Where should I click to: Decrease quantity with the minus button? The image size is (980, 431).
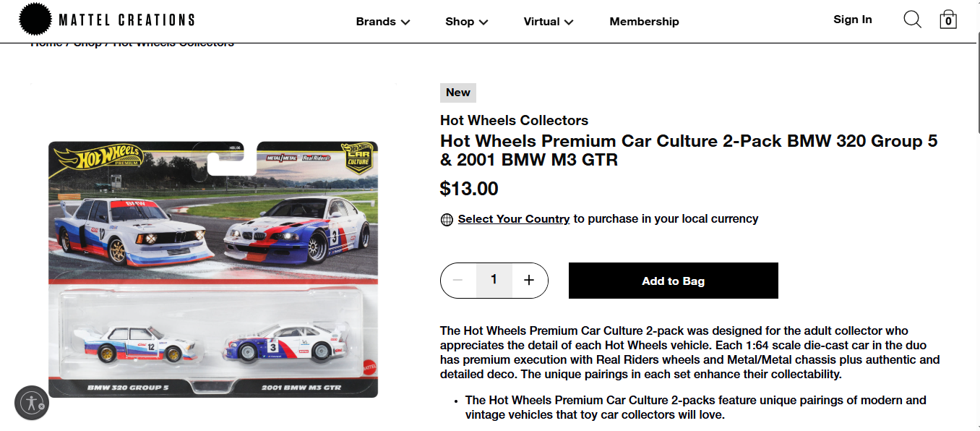[457, 280]
